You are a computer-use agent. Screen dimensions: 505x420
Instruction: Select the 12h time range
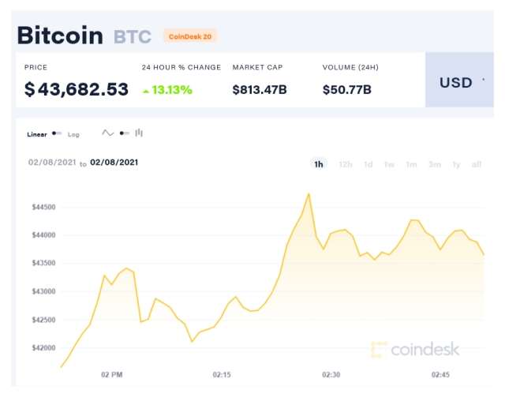pyautogui.click(x=345, y=164)
